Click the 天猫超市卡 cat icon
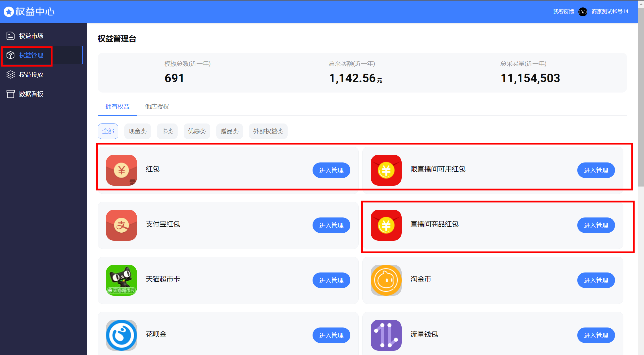This screenshot has width=644, height=355. 121,280
